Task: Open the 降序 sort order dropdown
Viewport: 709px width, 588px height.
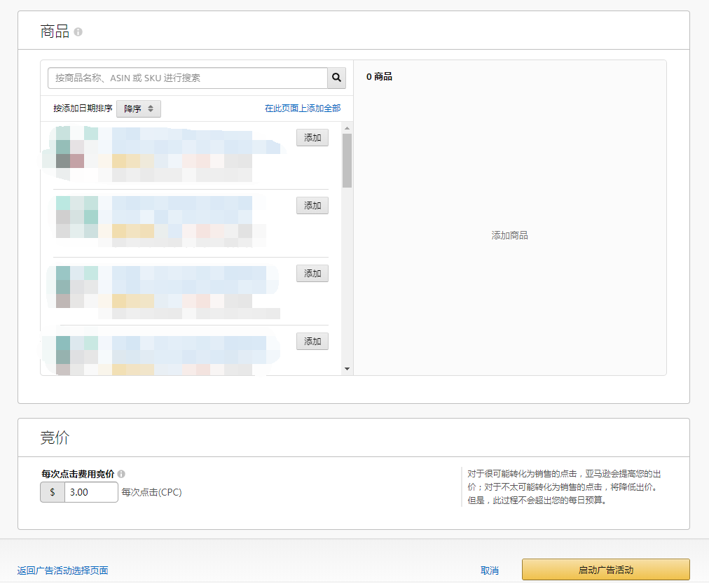Action: pyautogui.click(x=139, y=108)
